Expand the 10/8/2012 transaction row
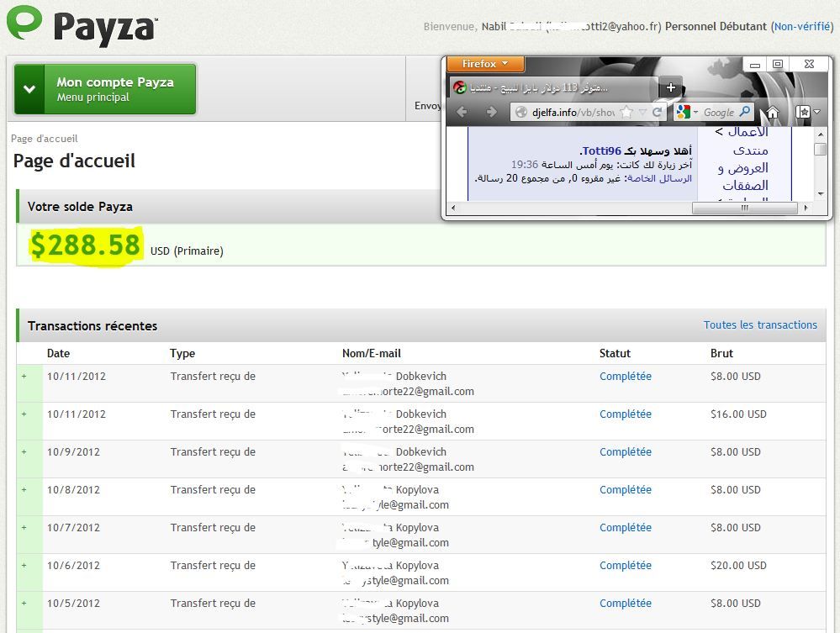This screenshot has width=840, height=633. point(24,489)
